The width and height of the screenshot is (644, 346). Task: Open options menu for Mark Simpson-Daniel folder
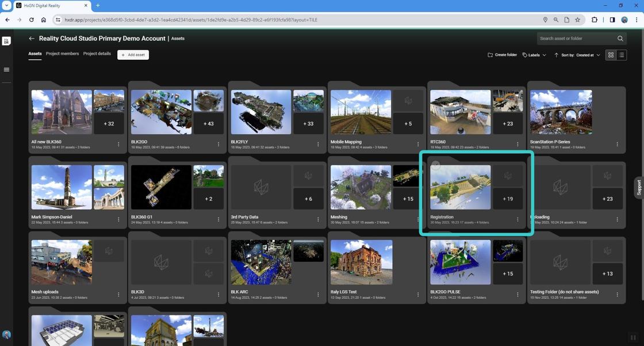click(118, 220)
